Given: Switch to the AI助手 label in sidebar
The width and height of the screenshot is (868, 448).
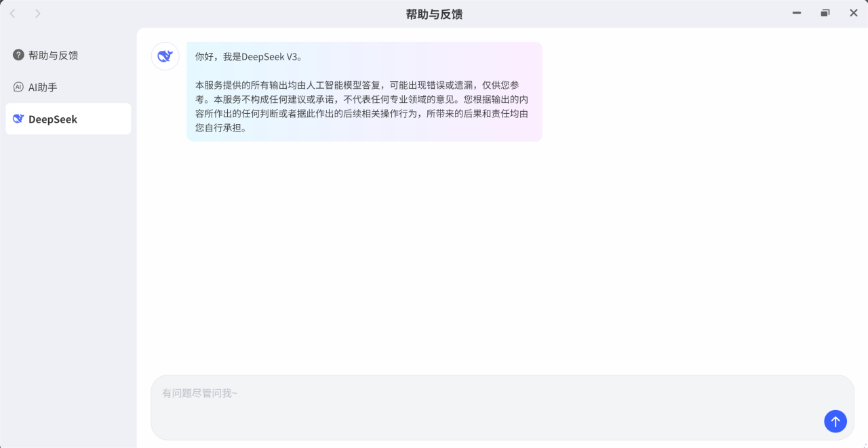Looking at the screenshot, I should tap(43, 87).
